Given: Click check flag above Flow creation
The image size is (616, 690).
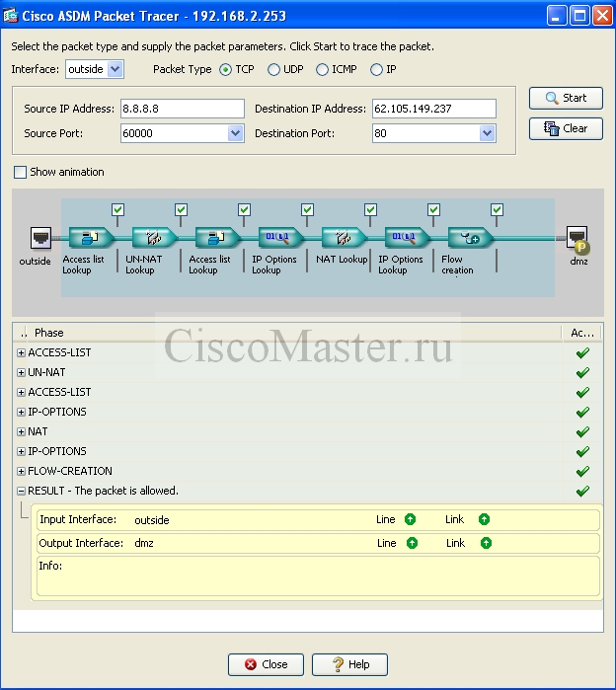Looking at the screenshot, I should click(x=497, y=209).
